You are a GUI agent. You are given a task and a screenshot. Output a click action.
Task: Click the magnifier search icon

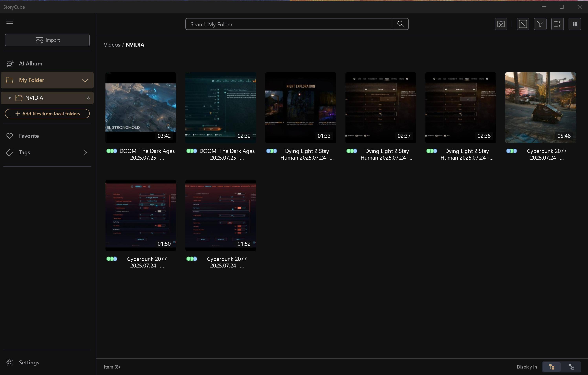(x=400, y=24)
